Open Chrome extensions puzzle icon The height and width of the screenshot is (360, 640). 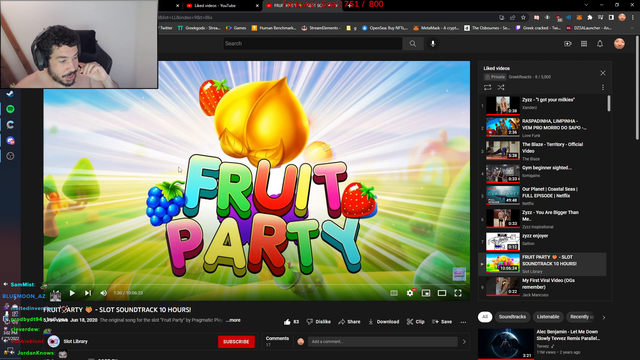coord(590,18)
